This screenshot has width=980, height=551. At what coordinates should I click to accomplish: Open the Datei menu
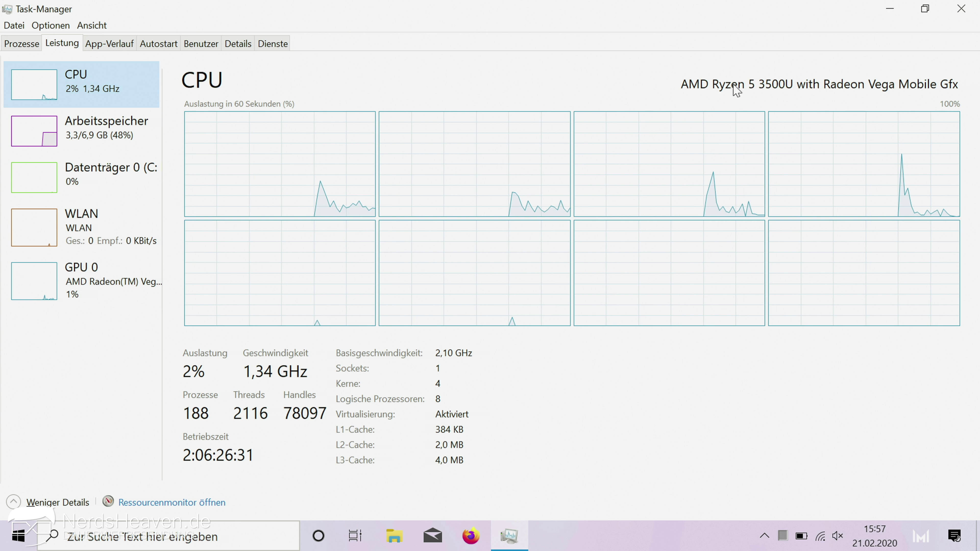click(14, 26)
